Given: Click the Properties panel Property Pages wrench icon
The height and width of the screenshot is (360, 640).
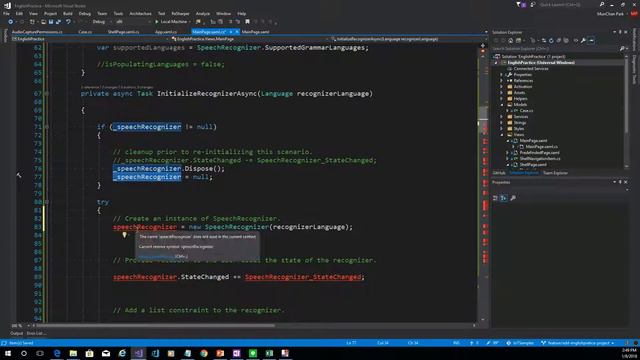Looking at the screenshot, I should coord(513,198).
